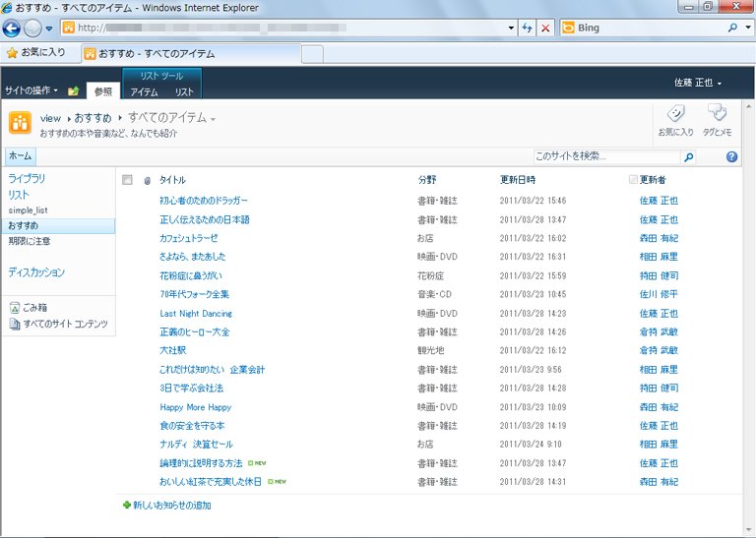Click the browser Forward arrow button
Screen dimensions: 756x538
(32, 29)
